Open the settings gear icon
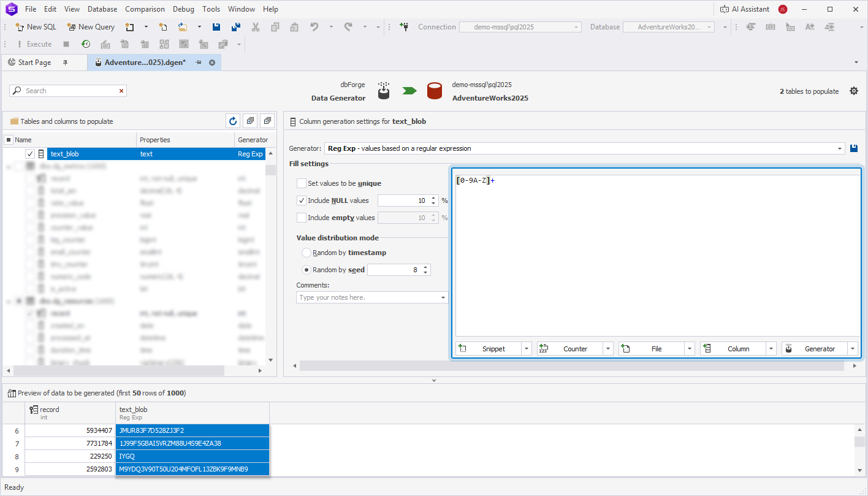 tap(854, 91)
